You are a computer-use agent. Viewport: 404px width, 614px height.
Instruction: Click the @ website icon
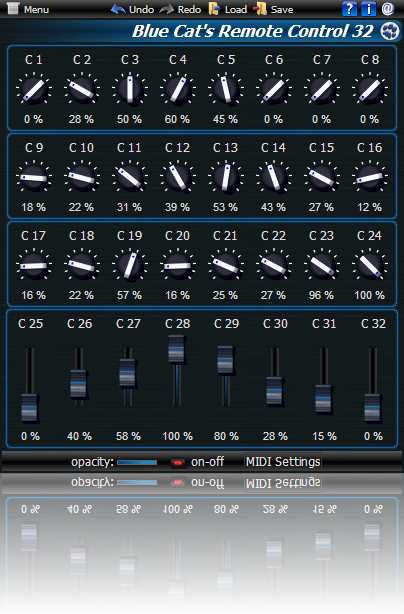pos(387,9)
